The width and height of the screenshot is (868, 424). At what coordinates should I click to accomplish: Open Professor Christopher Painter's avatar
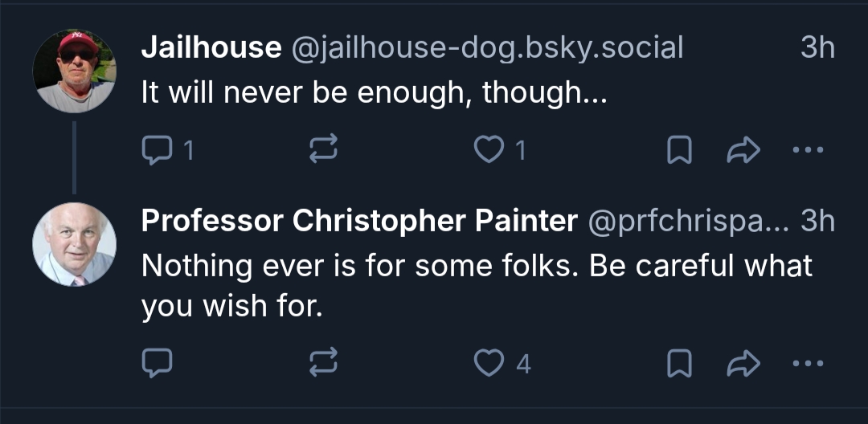75,244
